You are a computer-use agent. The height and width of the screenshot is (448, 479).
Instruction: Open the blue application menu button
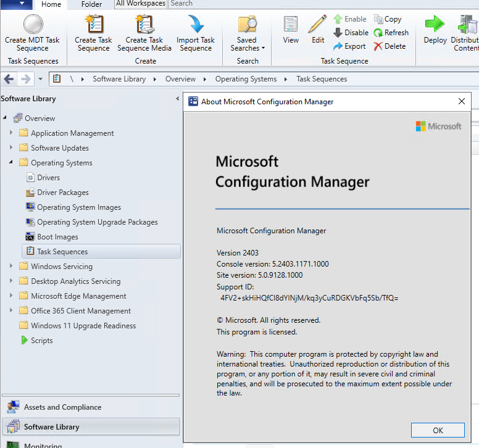coord(17,4)
